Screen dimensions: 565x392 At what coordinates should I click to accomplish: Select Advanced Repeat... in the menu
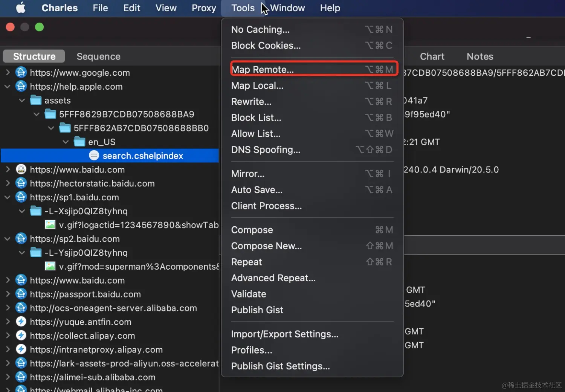click(x=312, y=278)
